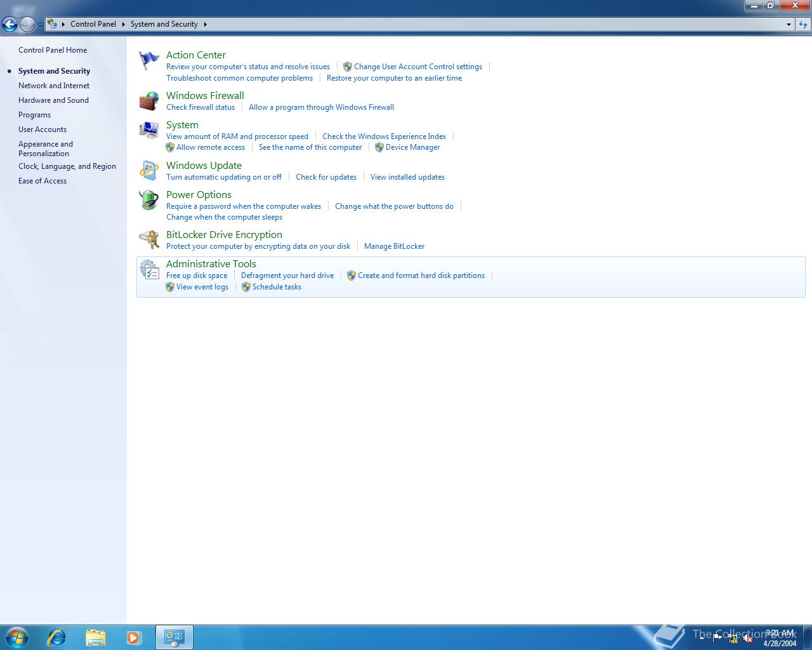Show hidden icons arrow in system tray
Image resolution: width=812 pixels, height=650 pixels.
(x=702, y=639)
